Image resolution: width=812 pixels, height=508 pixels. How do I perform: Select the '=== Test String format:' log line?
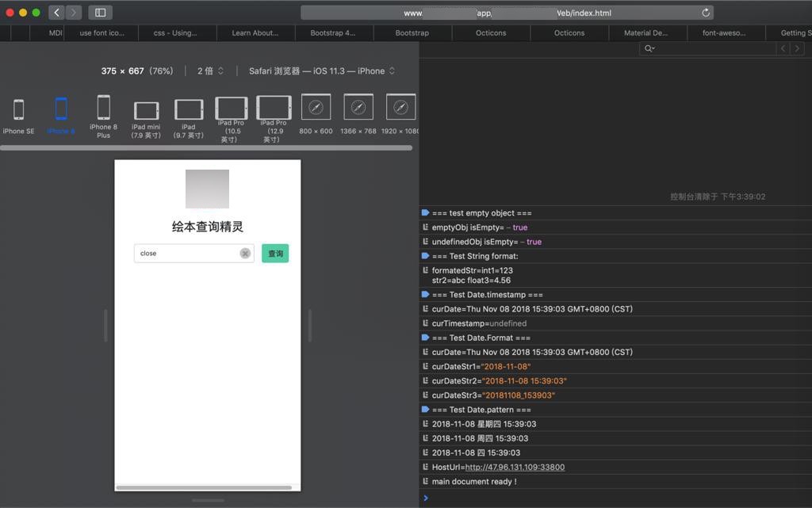pos(615,257)
